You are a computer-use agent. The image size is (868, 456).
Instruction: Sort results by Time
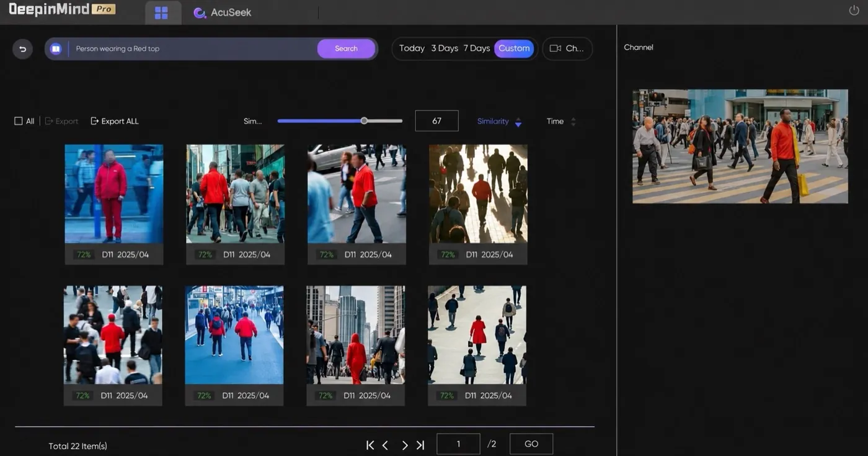click(x=561, y=122)
